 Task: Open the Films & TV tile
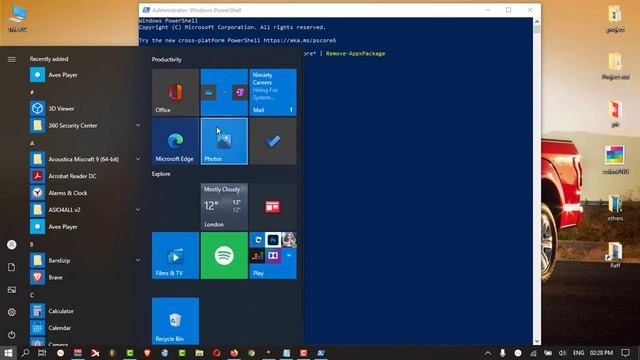pyautogui.click(x=175, y=256)
